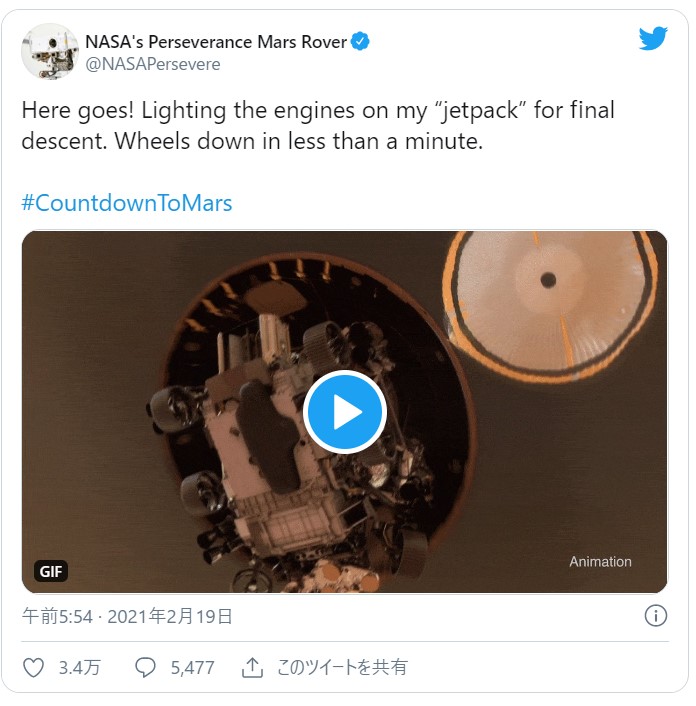
Task: Click the GIF badge on the media
Action: click(x=50, y=572)
